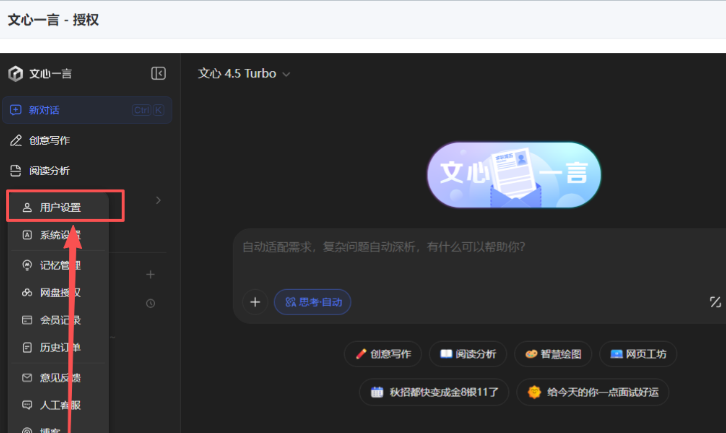Viewport: 726px width, 433px height.
Task: Click the 文心一言 logo icon in sidebar
Action: pos(15,74)
